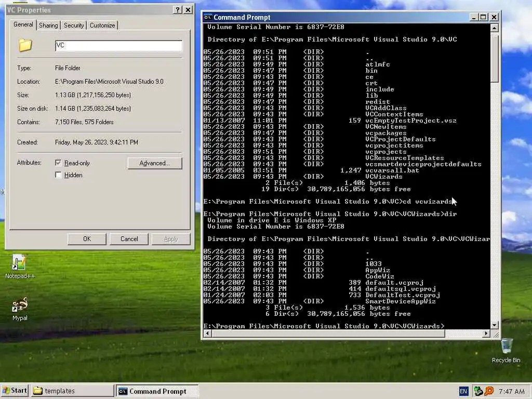The width and height of the screenshot is (532, 399).
Task: Click the horizontal scrollbar thumb in Command Prompt
Action: click(x=328, y=334)
